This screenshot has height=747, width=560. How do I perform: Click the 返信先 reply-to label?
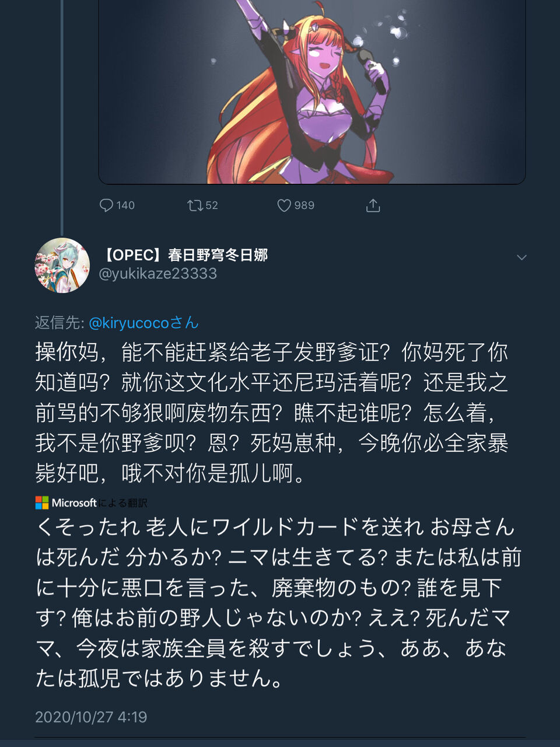60,323
